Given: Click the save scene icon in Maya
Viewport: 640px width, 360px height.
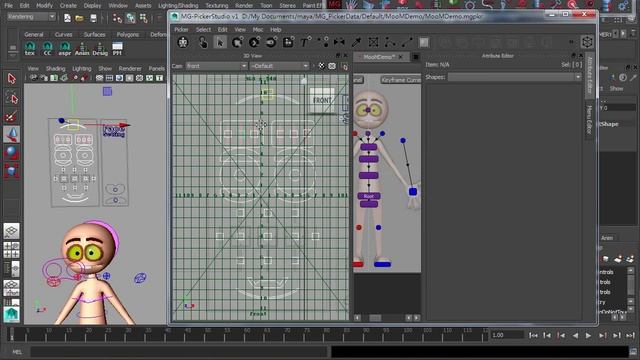Looking at the screenshot, I should 93,18.
